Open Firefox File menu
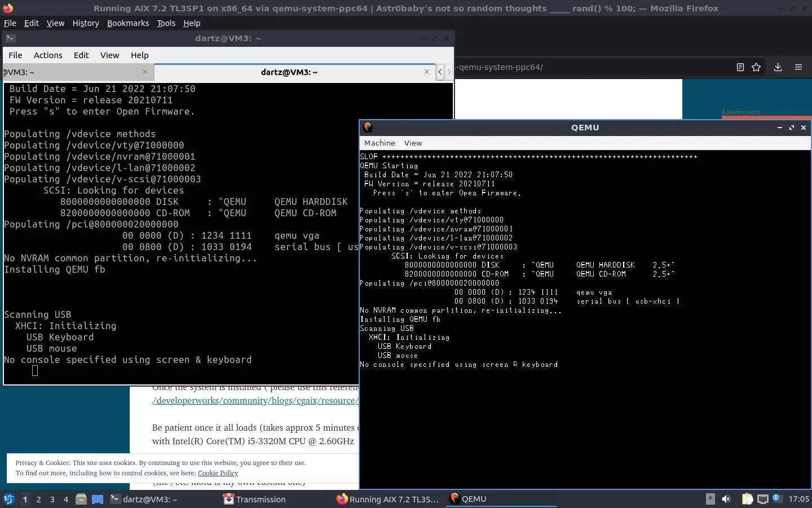Viewport: 812px width, 508px height. pyautogui.click(x=10, y=23)
